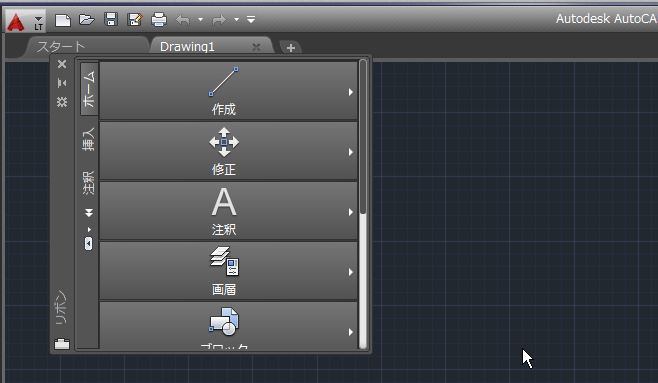Cycle ribbon minimize state button
This screenshot has width=658, height=383.
(x=89, y=243)
